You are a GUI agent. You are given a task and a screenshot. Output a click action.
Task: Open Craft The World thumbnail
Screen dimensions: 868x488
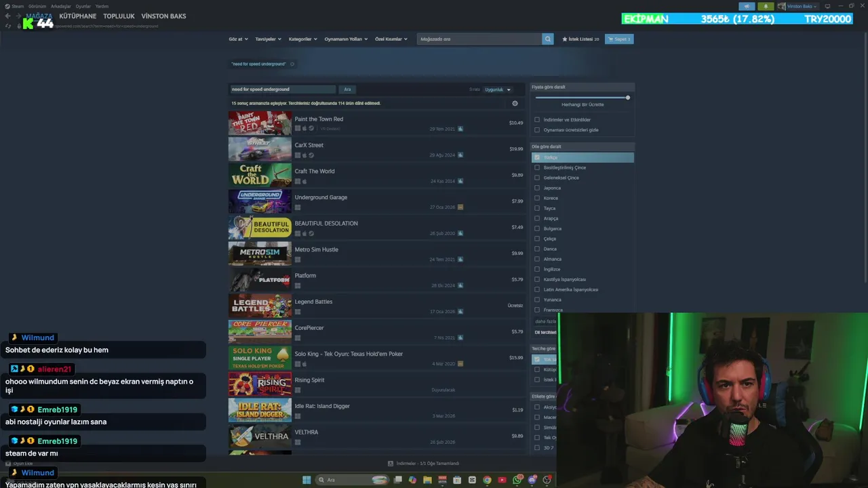click(x=260, y=176)
